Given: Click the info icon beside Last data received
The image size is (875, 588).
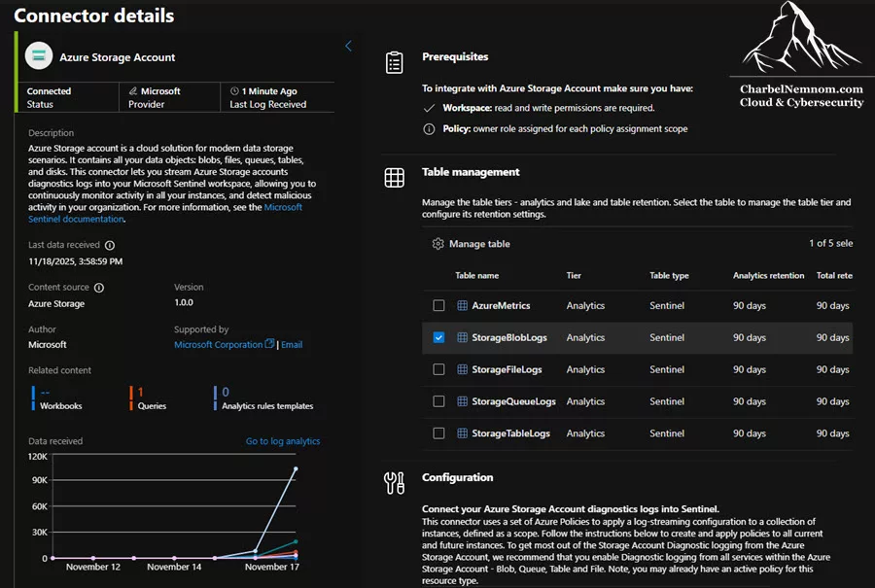Looking at the screenshot, I should pyautogui.click(x=110, y=245).
